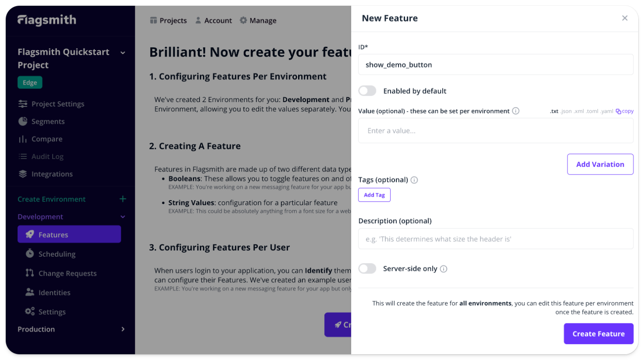
Task: Open the Projects menu
Action: tap(168, 20)
